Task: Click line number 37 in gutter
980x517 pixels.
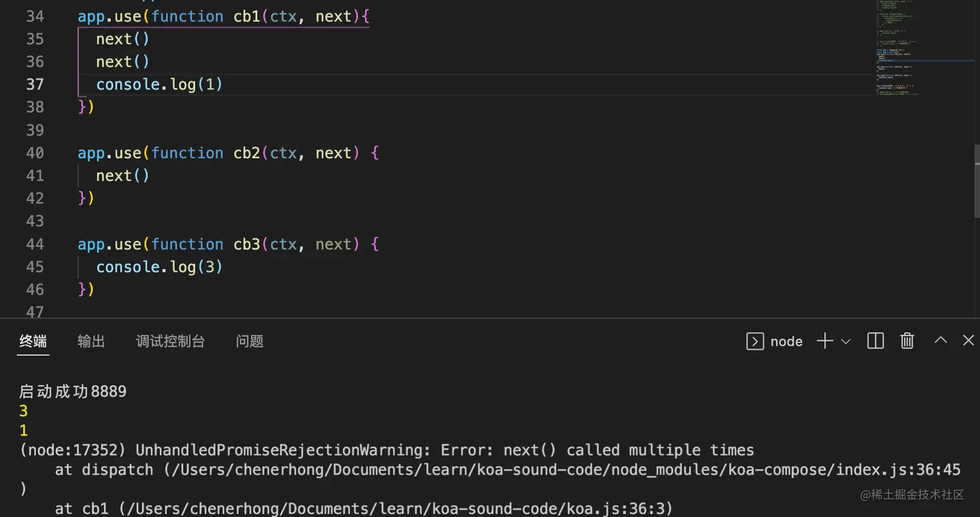Action: point(35,84)
